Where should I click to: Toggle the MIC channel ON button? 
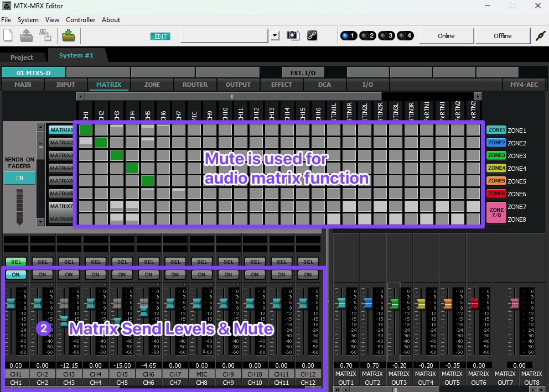[x=201, y=274]
